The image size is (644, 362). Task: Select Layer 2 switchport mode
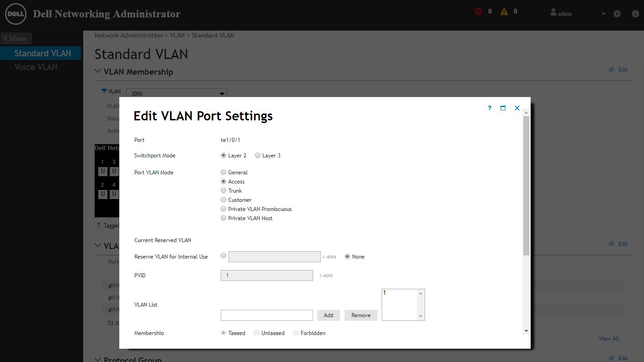224,155
